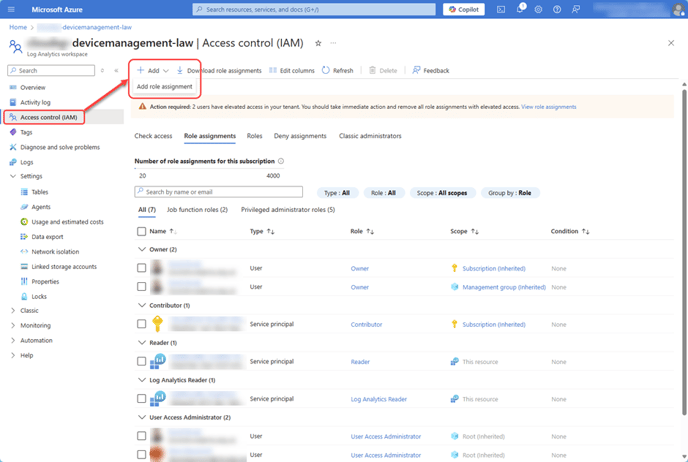Open portal settings gear icon

538,9
